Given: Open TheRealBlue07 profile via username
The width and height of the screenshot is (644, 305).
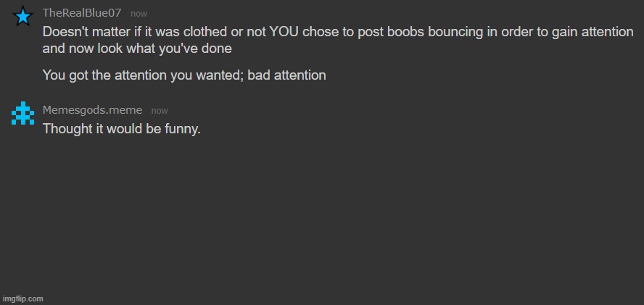Looking at the screenshot, I should (82, 13).
